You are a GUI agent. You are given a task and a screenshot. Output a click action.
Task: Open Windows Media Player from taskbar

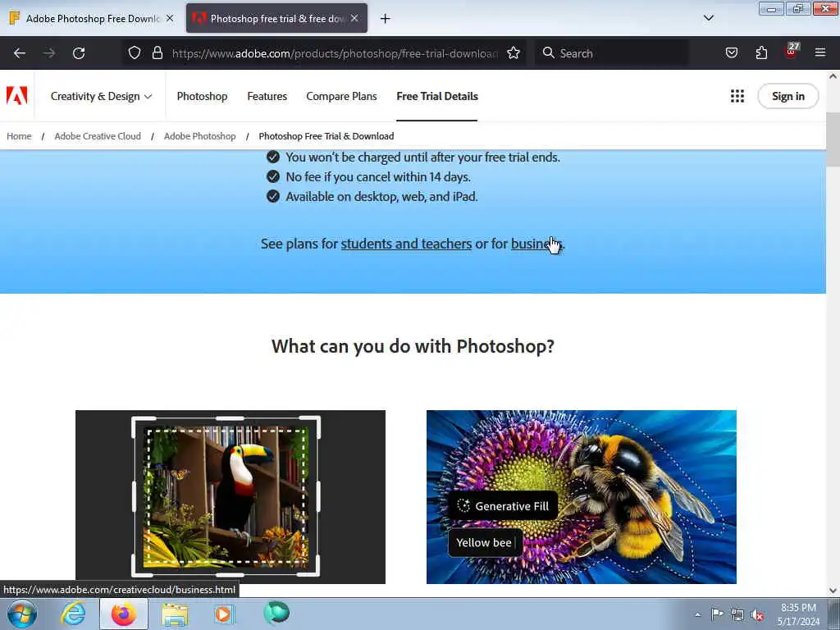[x=225, y=614]
